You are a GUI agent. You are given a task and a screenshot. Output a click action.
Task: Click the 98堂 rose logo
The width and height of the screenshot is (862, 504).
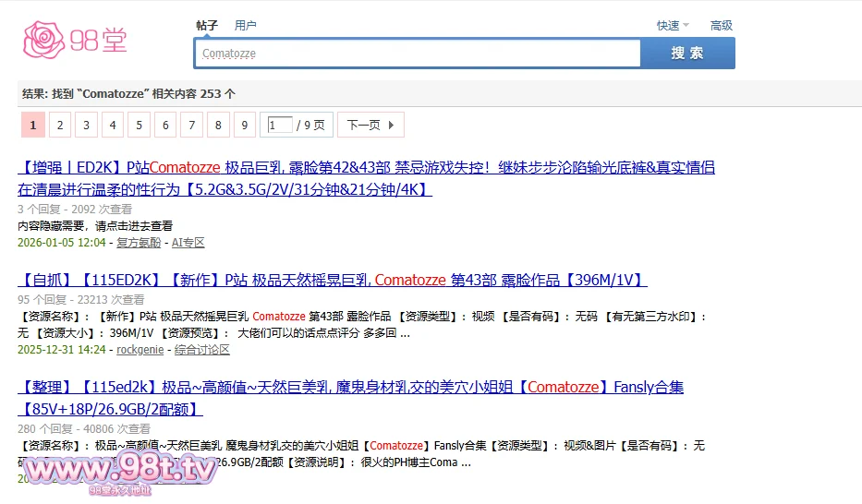pos(75,39)
